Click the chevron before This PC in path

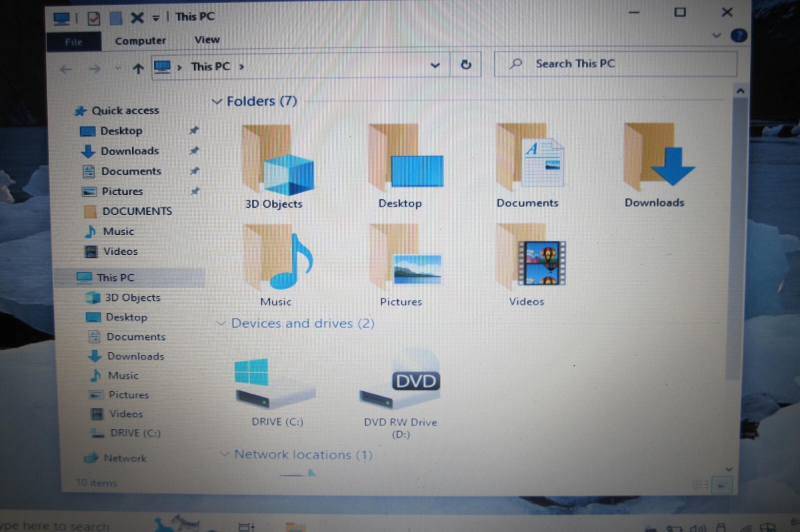point(179,67)
